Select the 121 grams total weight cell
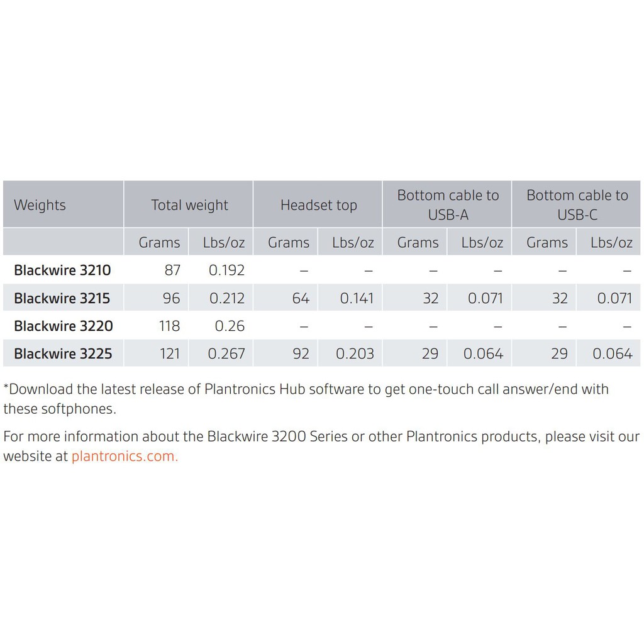Image resolution: width=644 pixels, height=644 pixels. (170, 353)
